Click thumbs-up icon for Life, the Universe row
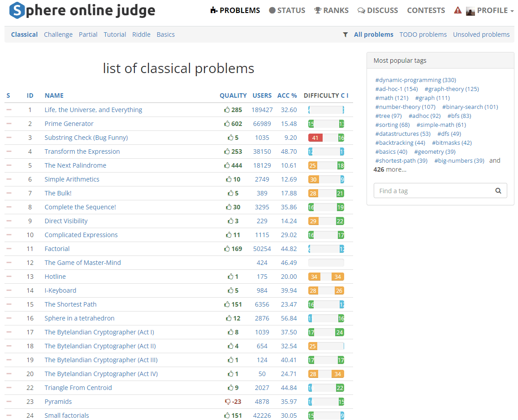The height and width of the screenshot is (420, 518). (227, 110)
